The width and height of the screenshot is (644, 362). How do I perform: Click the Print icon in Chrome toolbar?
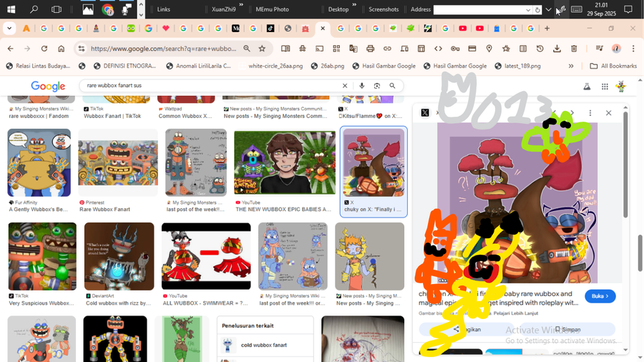(370, 49)
